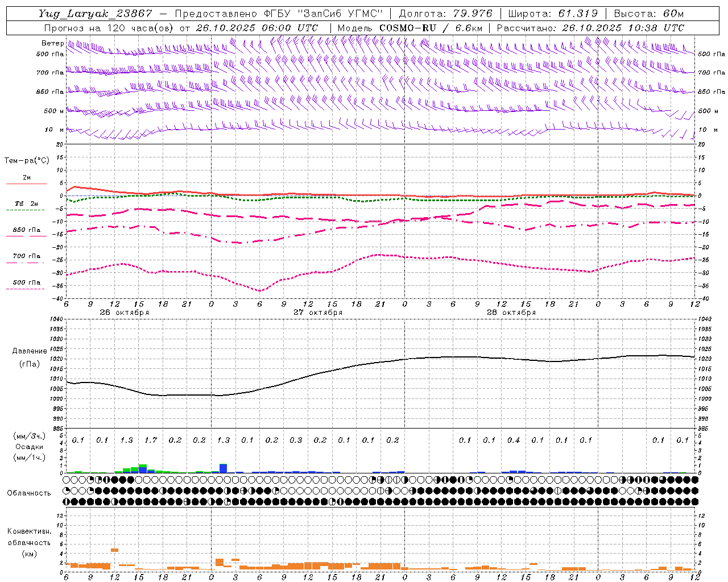Viewport: 728px width, 582px height.
Task: Click the 1.7 precipitation total value
Action: click(151, 440)
